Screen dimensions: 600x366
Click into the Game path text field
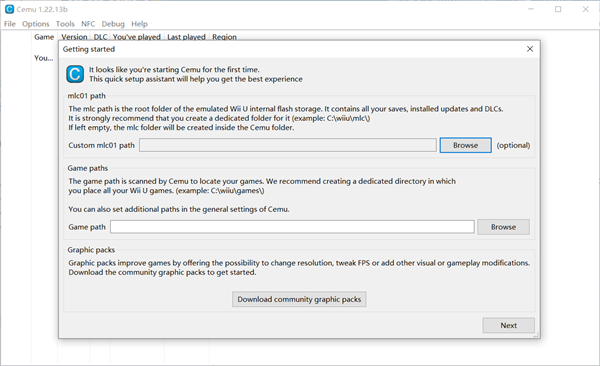[x=292, y=227]
